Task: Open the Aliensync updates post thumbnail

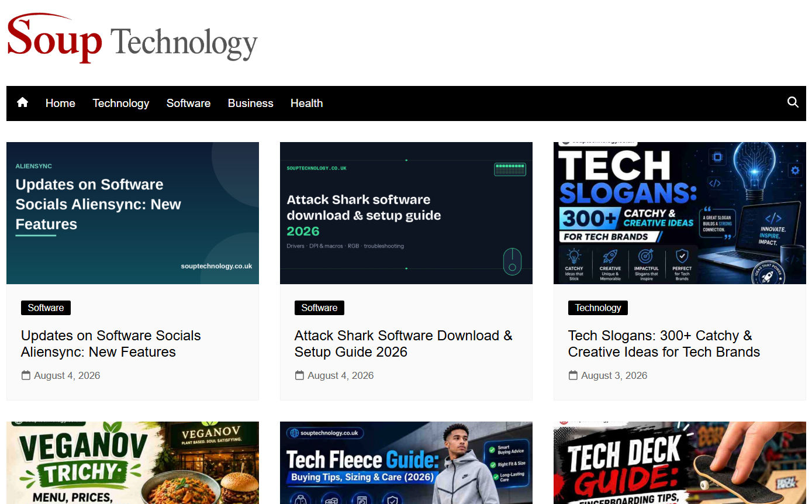Action: [x=133, y=213]
